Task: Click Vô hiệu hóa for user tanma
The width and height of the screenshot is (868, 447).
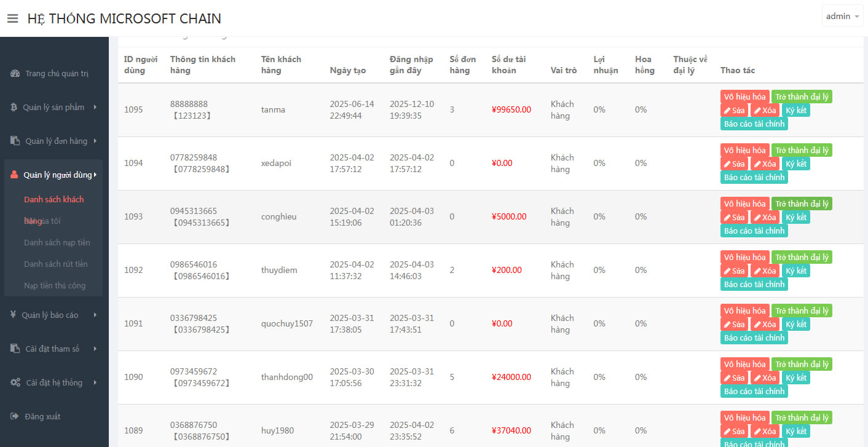Action: (744, 97)
